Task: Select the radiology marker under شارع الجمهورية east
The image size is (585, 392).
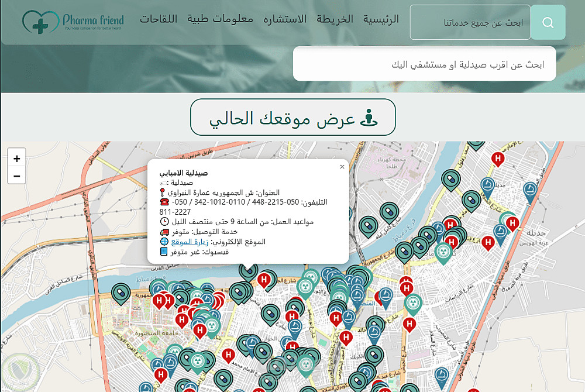Action: pyautogui.click(x=443, y=252)
